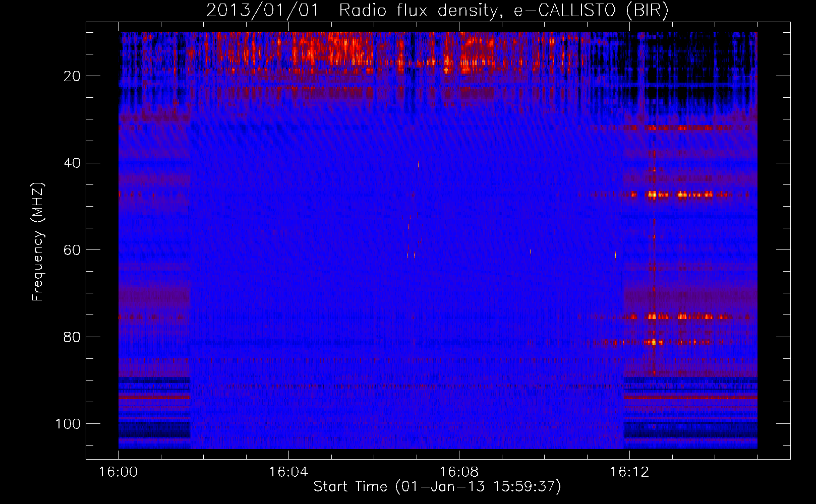Click the 16:08 time axis label
This screenshot has width=816, height=504.
click(459, 472)
